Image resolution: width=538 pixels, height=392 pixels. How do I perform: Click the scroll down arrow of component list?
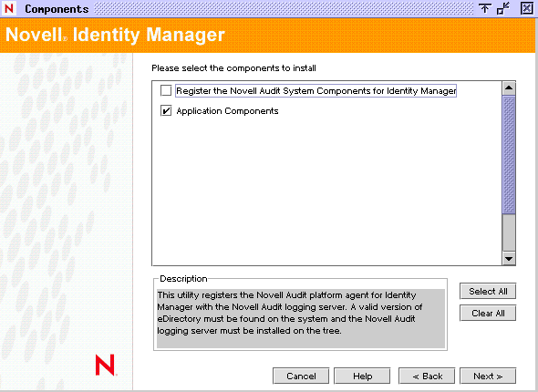(x=509, y=259)
